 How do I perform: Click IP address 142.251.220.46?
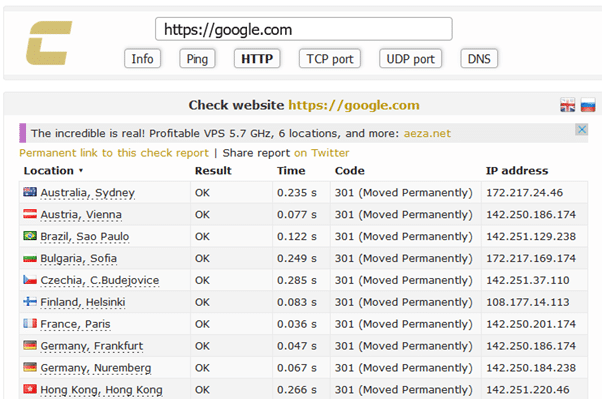point(528,389)
